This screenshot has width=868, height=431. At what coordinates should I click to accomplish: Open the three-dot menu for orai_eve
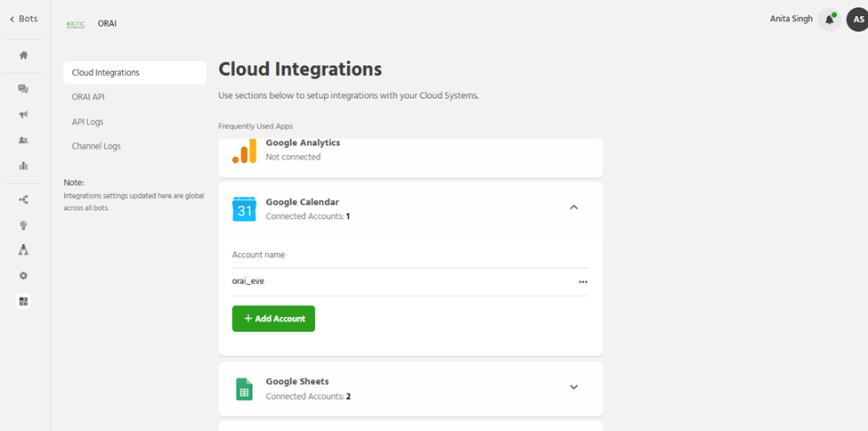(x=583, y=281)
